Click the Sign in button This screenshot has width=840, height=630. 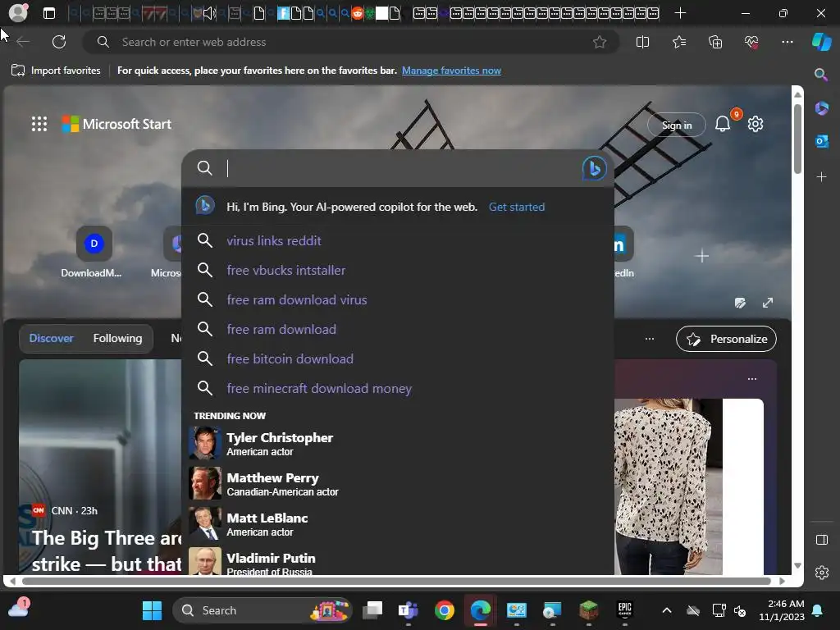677,125
